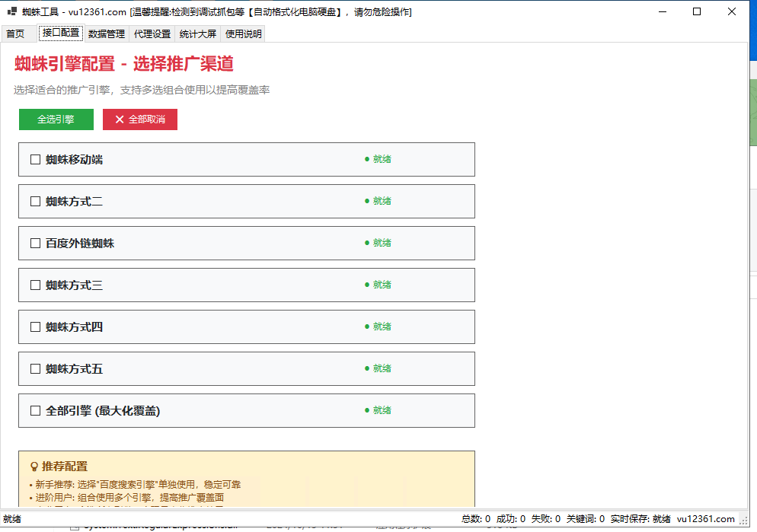Click the green 全选引擎 button
This screenshot has height=532, width=757.
[x=56, y=119]
